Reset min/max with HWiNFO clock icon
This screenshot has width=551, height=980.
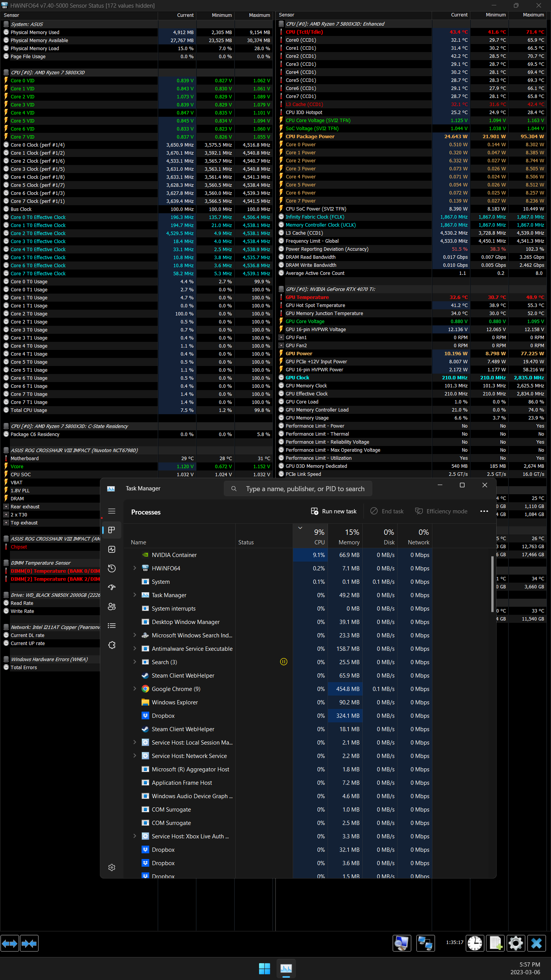475,943
